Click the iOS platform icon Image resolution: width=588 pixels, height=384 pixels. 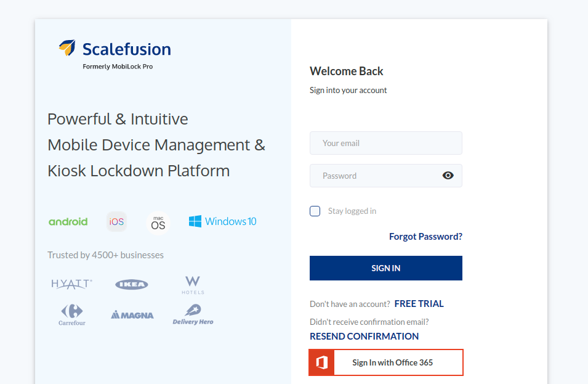coord(116,221)
